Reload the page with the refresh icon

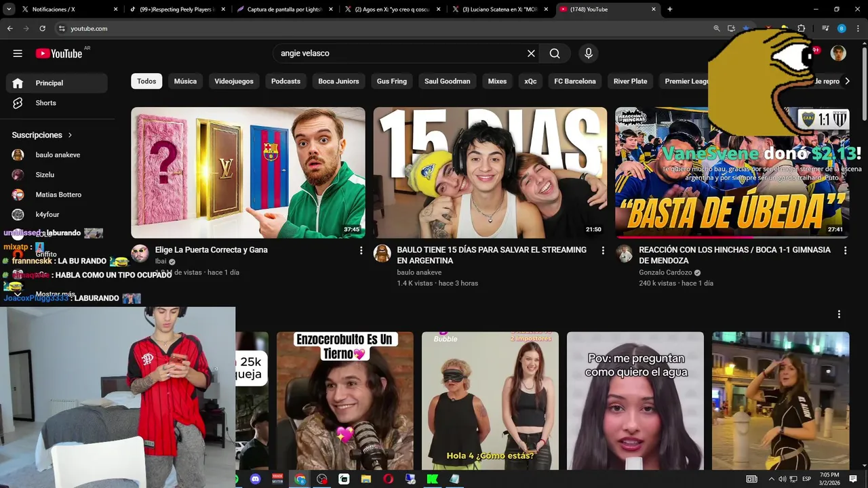42,28
